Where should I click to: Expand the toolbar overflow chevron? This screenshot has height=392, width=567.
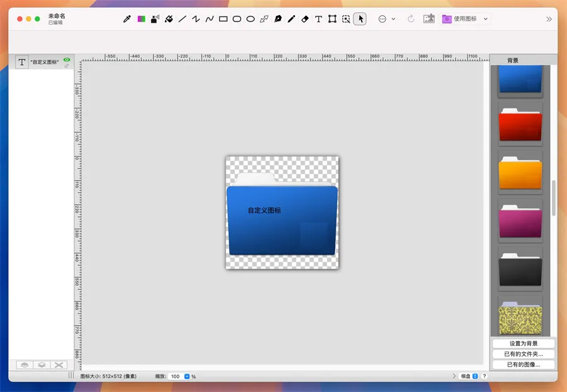point(549,19)
